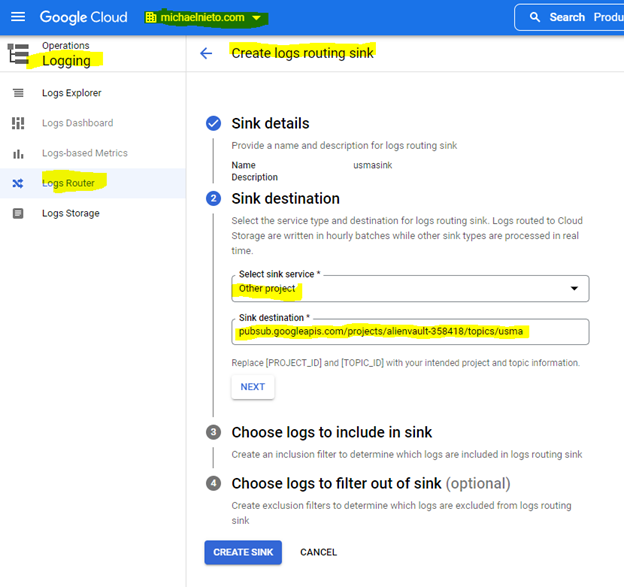Image resolution: width=624 pixels, height=587 pixels.
Task: Go back using the left arrow
Action: (206, 53)
